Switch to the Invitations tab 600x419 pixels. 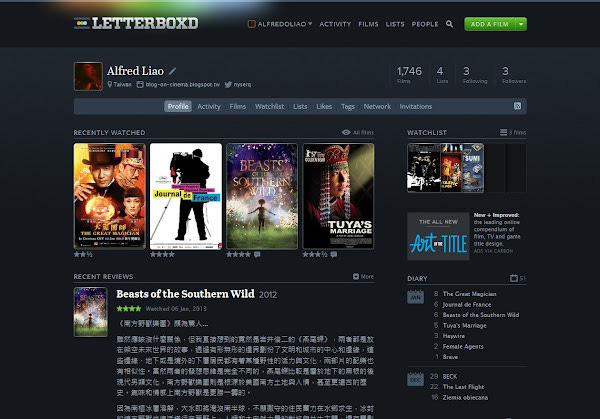click(416, 106)
